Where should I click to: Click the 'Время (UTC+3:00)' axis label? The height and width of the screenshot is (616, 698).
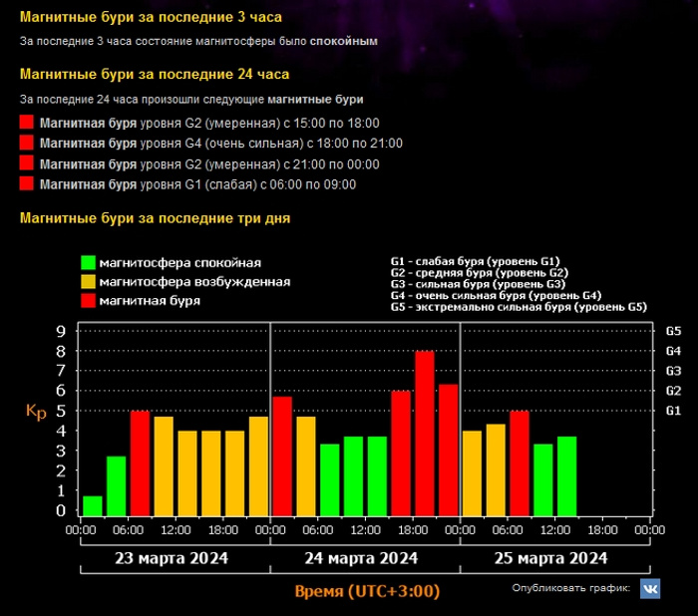(x=367, y=591)
